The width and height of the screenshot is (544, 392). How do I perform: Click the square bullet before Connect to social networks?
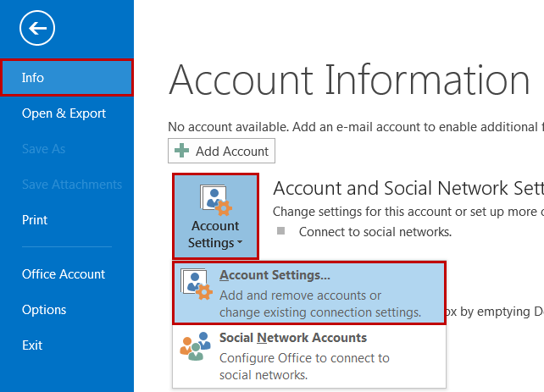(281, 231)
